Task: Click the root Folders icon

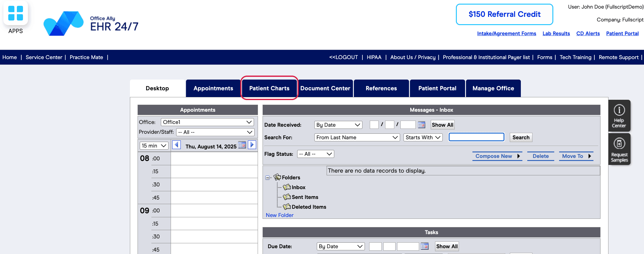Action: (277, 177)
